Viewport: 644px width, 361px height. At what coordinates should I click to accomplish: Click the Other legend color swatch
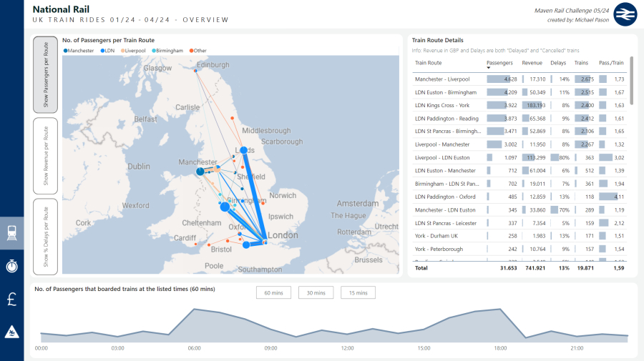point(190,51)
